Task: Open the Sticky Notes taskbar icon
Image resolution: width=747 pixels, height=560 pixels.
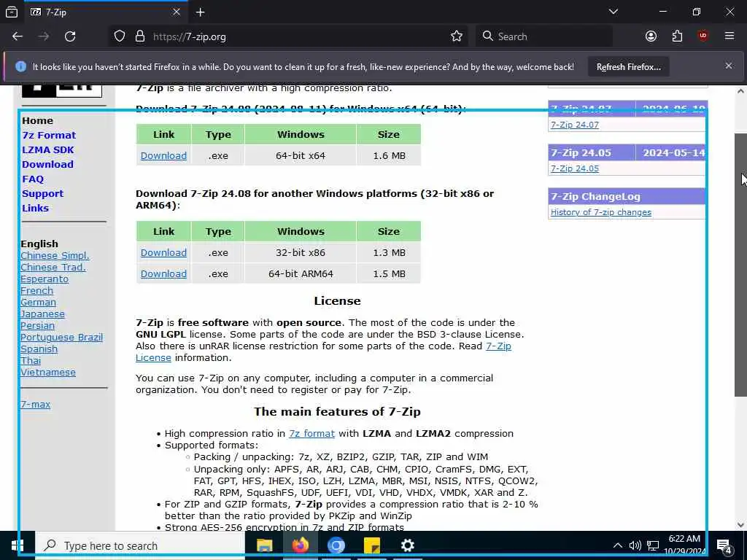Action: [371, 545]
